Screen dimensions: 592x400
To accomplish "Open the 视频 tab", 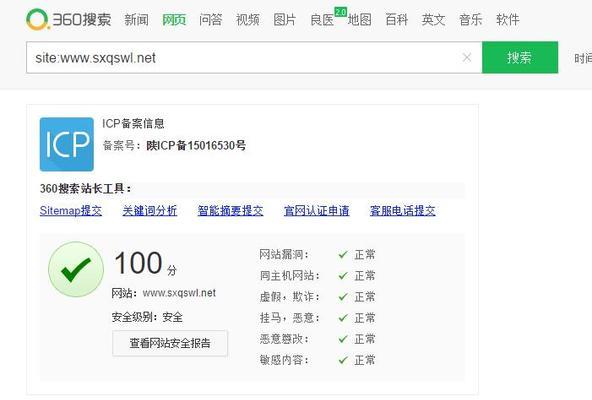I will click(x=248, y=20).
